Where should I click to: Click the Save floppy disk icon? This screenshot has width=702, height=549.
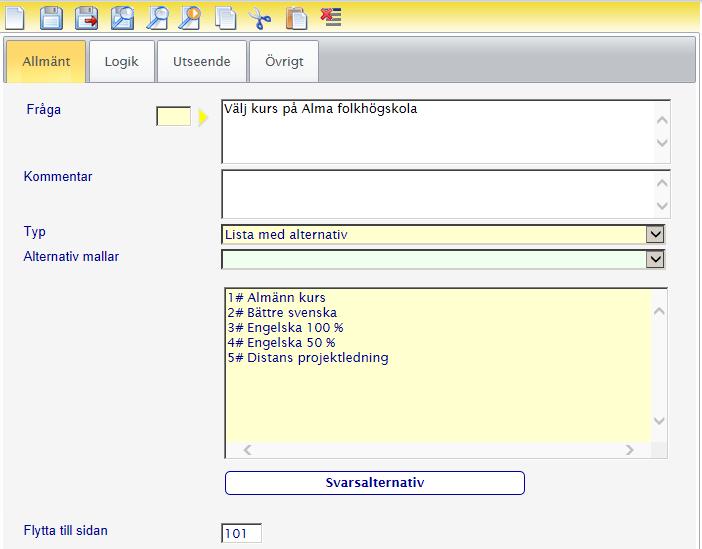[51, 18]
